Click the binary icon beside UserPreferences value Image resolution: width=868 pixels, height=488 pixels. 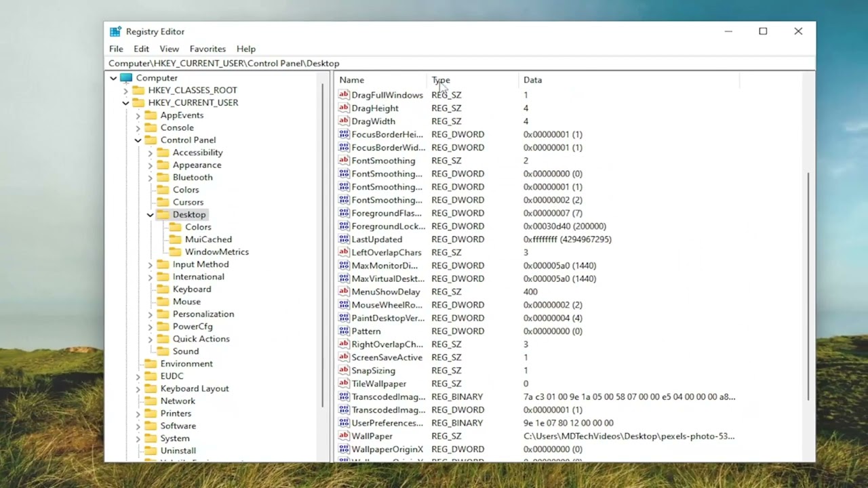pos(344,423)
